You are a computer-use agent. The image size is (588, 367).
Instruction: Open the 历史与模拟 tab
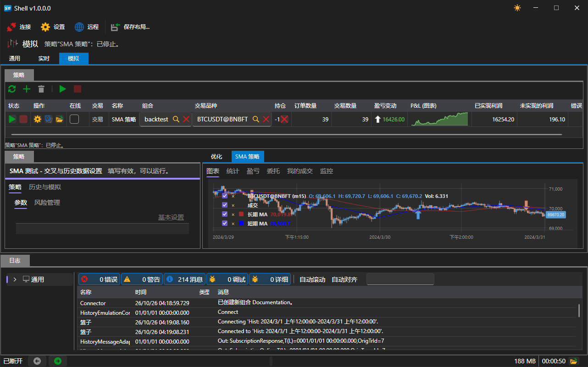(45, 187)
